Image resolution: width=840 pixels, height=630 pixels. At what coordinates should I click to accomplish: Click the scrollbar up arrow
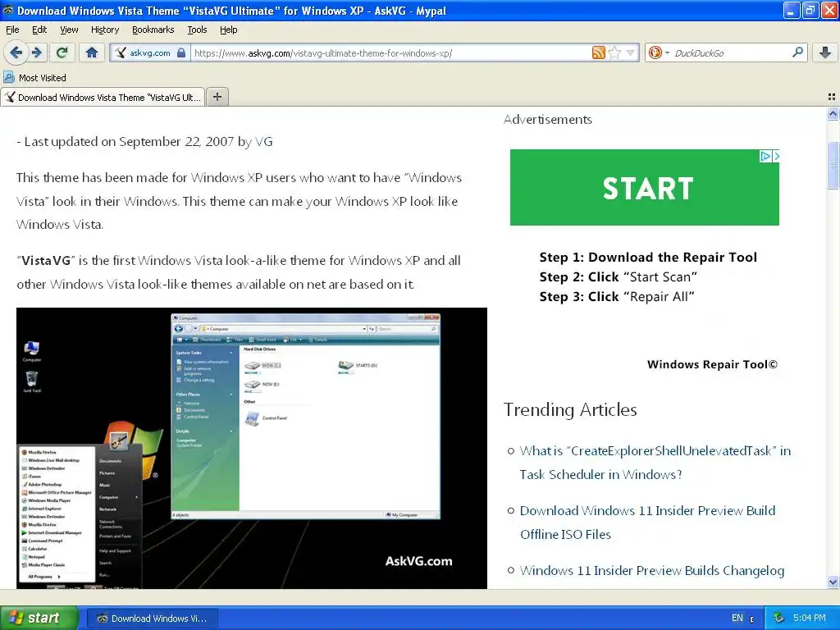coord(833,113)
